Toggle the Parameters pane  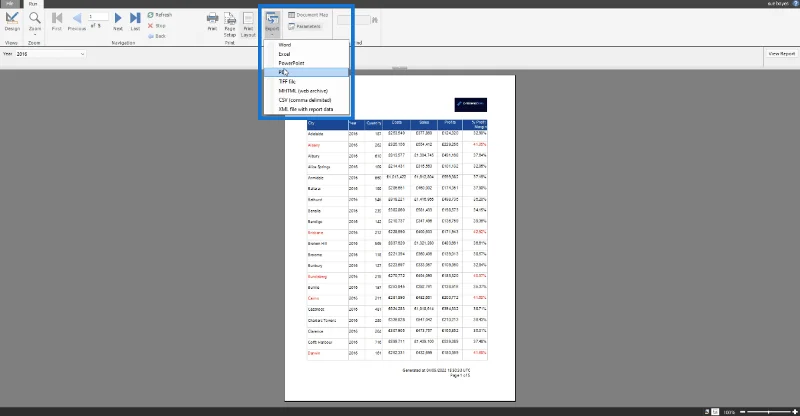pyautogui.click(x=305, y=26)
